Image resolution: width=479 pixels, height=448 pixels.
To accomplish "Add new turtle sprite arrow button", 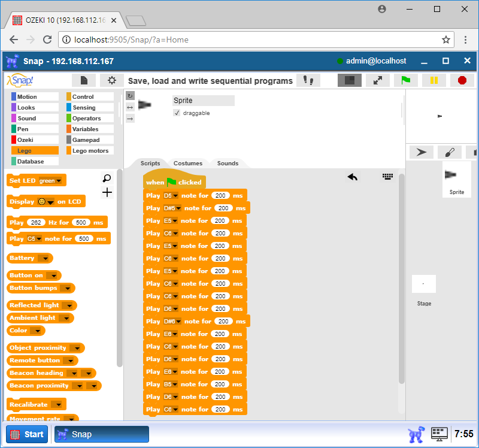I will pos(422,152).
